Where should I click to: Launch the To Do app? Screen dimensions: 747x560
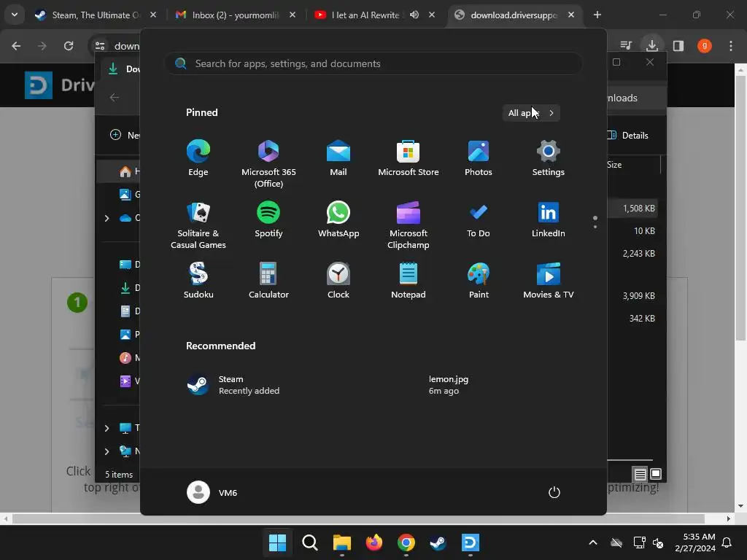479,219
